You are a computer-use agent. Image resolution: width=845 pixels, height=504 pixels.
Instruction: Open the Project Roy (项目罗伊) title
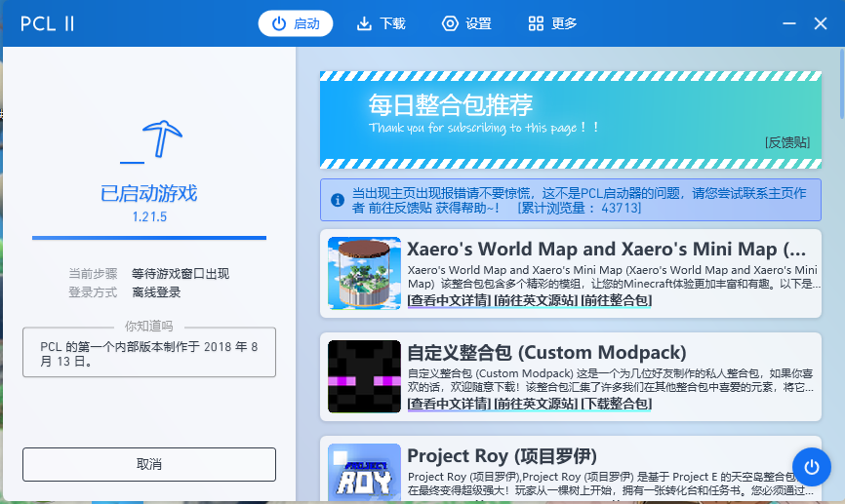pyautogui.click(x=502, y=456)
